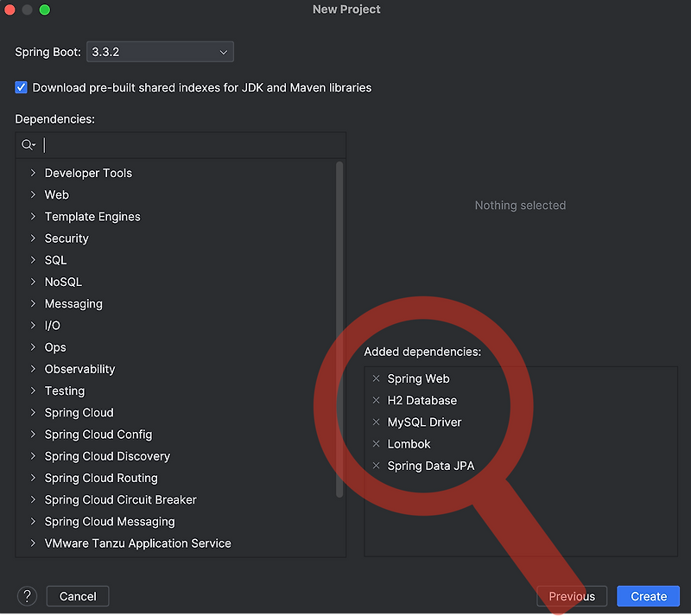Expand the Developer Tools category
This screenshot has width=691, height=616.
(x=33, y=173)
